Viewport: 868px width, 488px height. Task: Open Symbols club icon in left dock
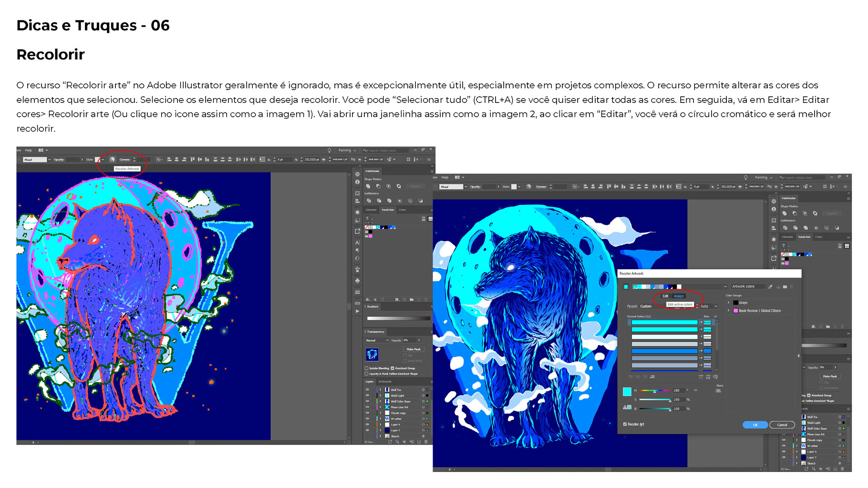[x=357, y=280]
